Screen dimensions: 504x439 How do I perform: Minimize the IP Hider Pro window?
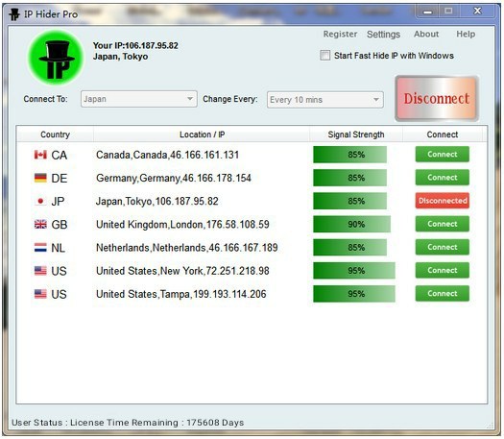click(427, 12)
